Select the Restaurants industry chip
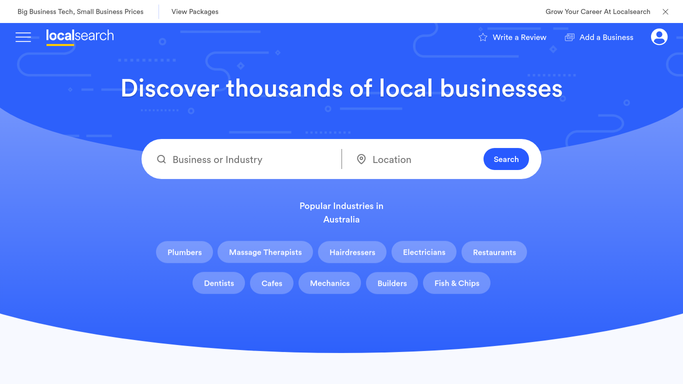Image resolution: width=683 pixels, height=384 pixels. pyautogui.click(x=494, y=252)
